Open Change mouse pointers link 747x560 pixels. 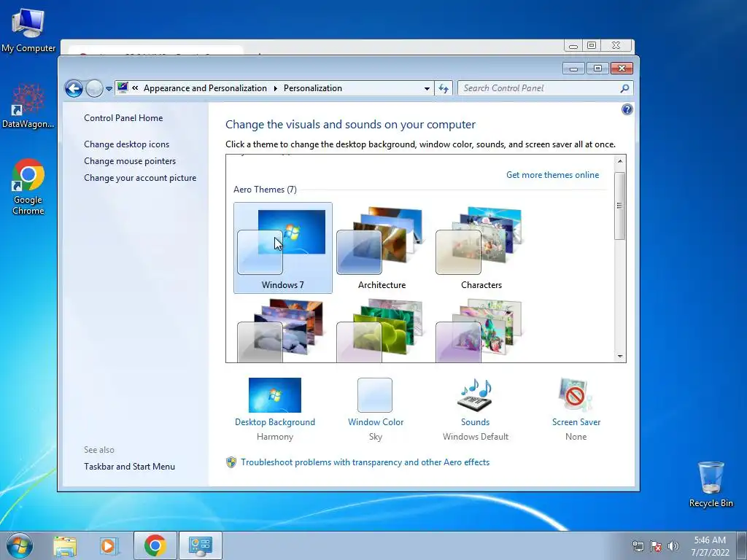[x=130, y=161]
